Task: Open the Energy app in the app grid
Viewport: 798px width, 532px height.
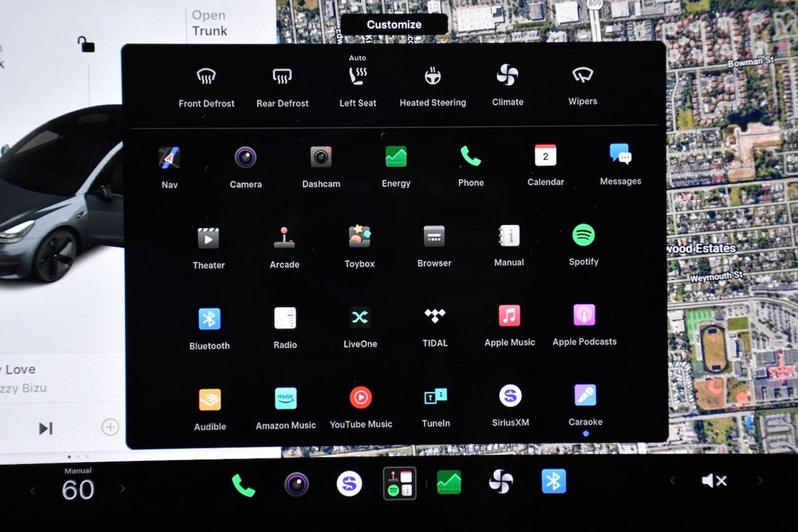Action: [396, 165]
